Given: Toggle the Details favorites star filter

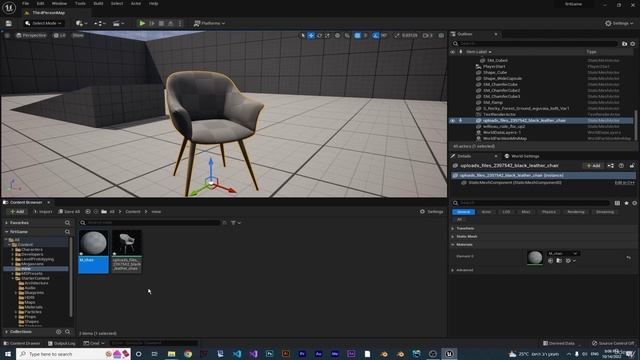Looking at the screenshot, I should tap(626, 203).
